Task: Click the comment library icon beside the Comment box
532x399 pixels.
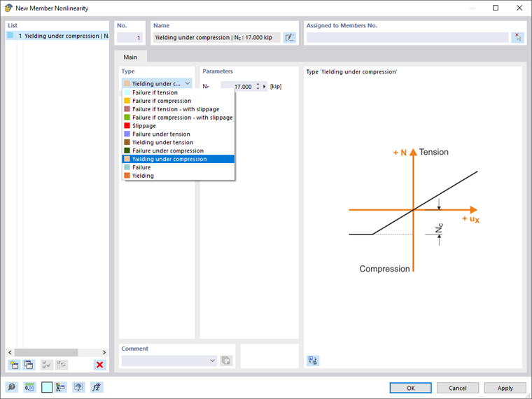Action: tap(226, 360)
